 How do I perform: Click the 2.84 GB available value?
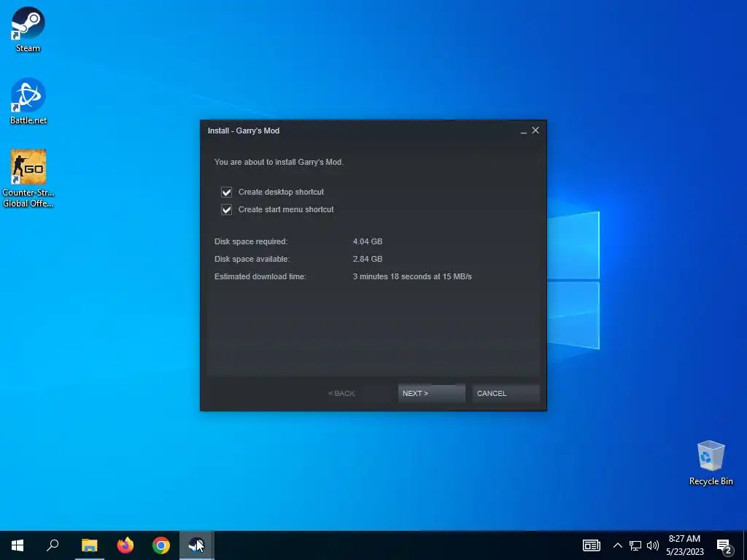[x=368, y=259]
